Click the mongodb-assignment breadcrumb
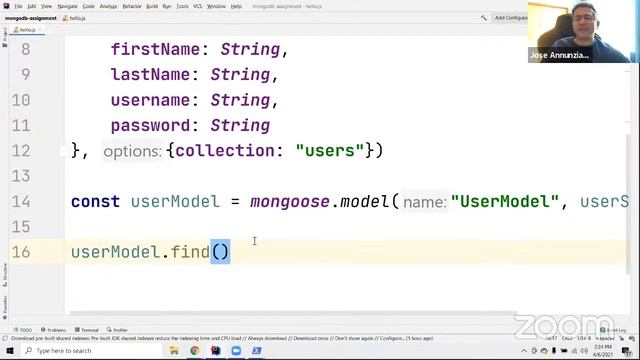The width and height of the screenshot is (640, 360). click(31, 18)
